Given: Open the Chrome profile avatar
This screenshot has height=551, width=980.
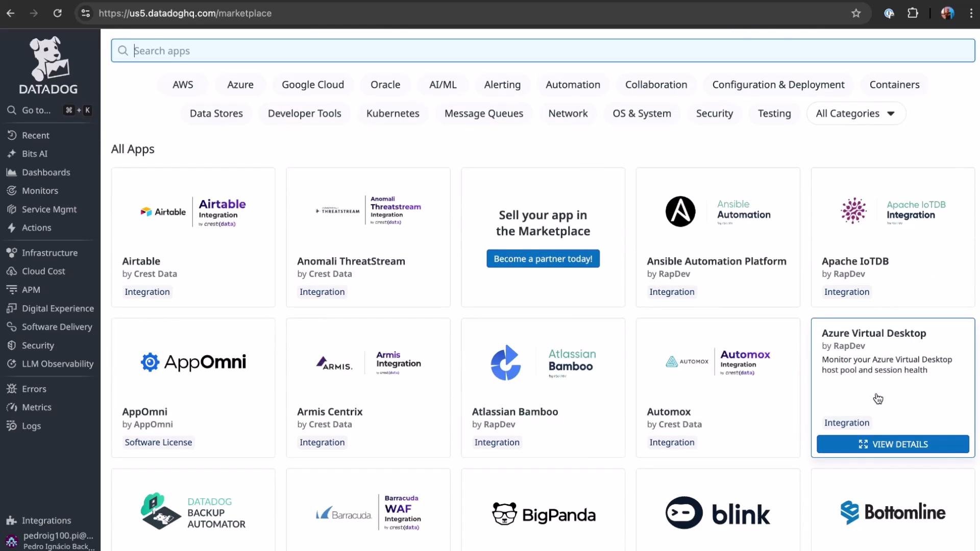Looking at the screenshot, I should pyautogui.click(x=947, y=13).
